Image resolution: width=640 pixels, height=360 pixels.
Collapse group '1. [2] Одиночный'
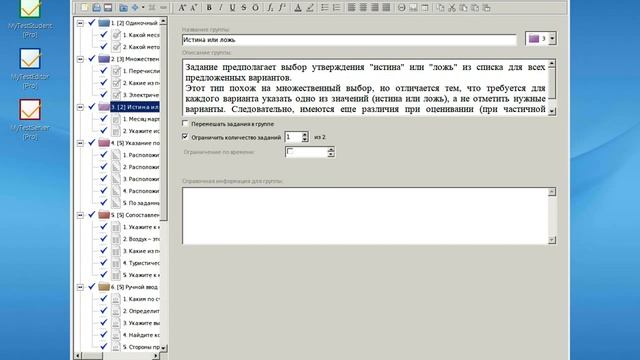pyautogui.click(x=80, y=23)
